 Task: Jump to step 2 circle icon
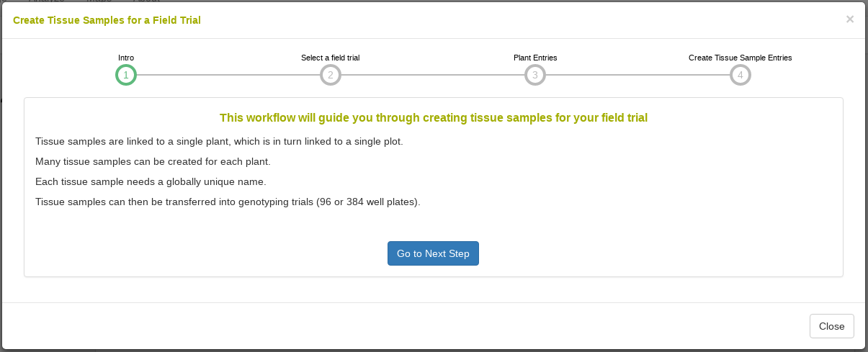(x=331, y=75)
